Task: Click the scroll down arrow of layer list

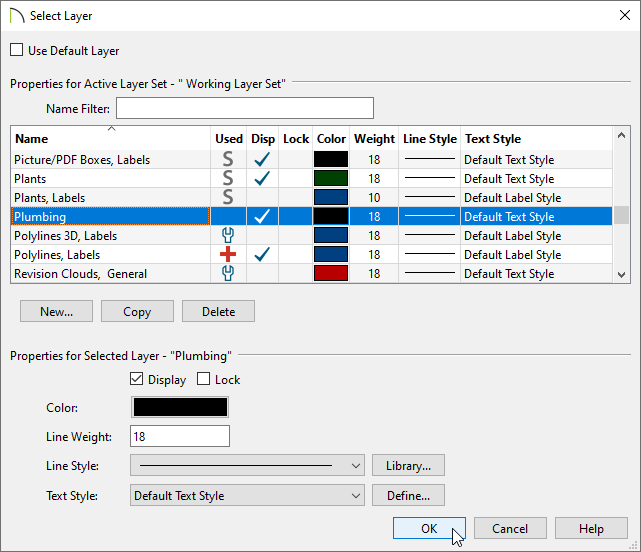Action: click(x=621, y=274)
